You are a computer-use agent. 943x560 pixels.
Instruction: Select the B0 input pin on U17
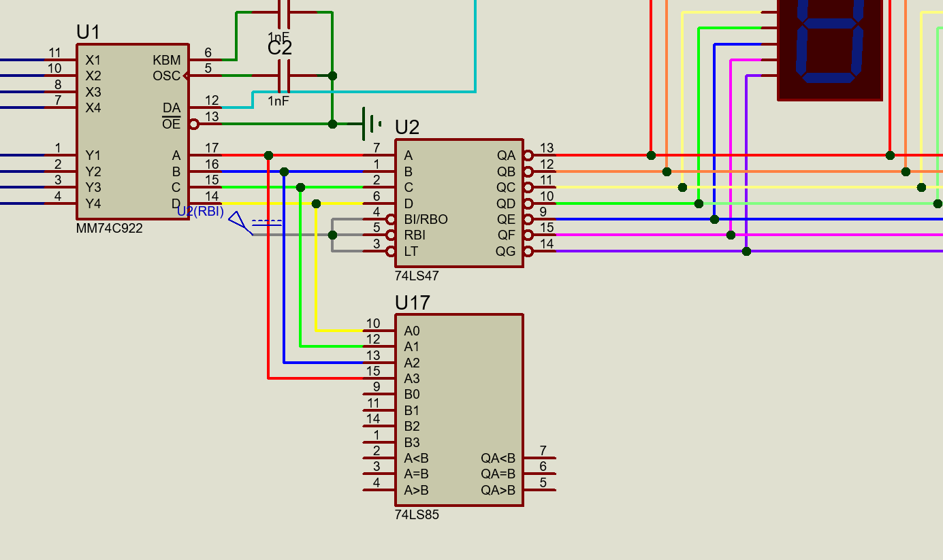(x=379, y=394)
